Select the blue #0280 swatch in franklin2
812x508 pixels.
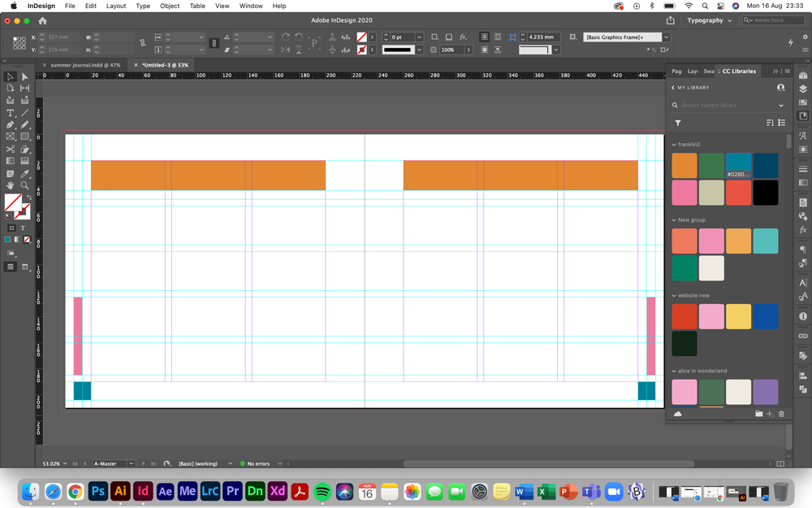738,164
